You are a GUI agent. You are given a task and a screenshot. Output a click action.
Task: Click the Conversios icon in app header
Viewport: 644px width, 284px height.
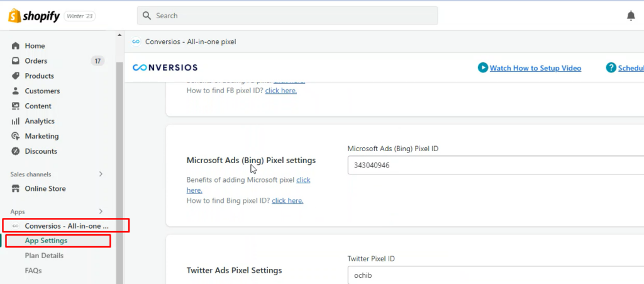click(136, 42)
